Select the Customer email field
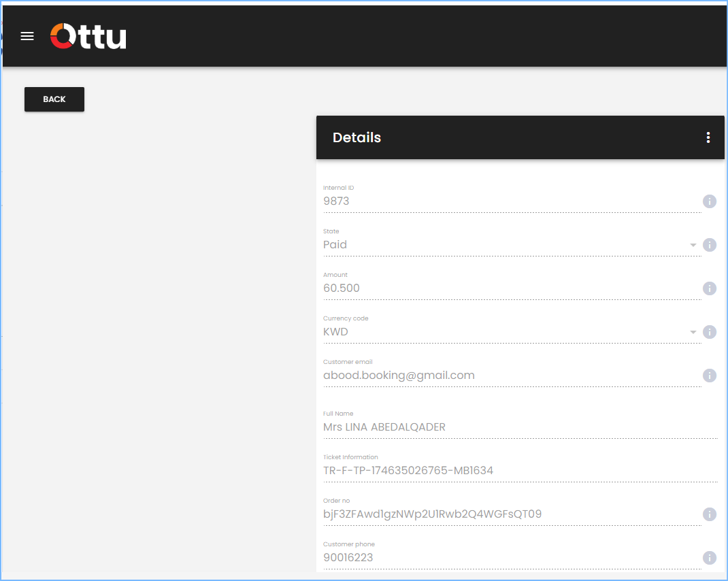 click(512, 376)
